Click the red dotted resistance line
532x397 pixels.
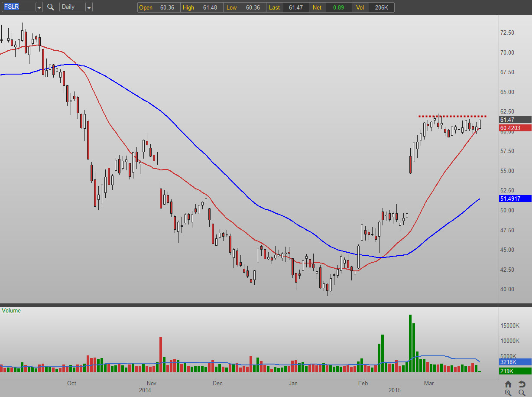[x=451, y=116]
